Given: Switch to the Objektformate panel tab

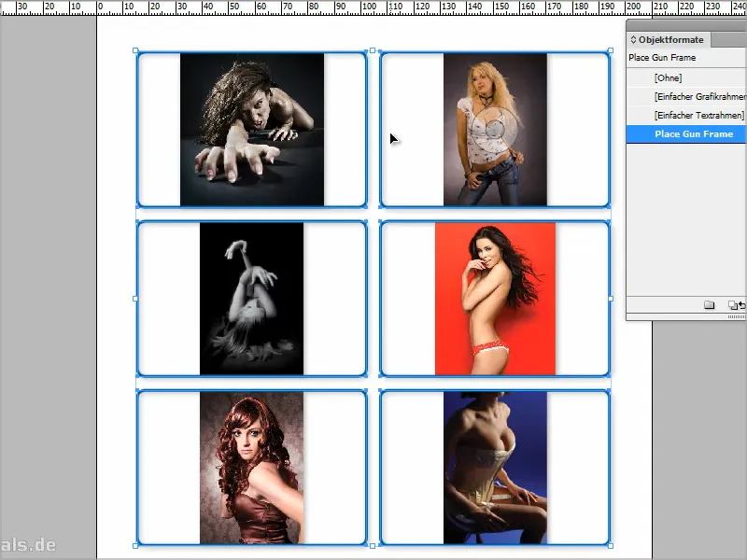Looking at the screenshot, I should tap(667, 39).
